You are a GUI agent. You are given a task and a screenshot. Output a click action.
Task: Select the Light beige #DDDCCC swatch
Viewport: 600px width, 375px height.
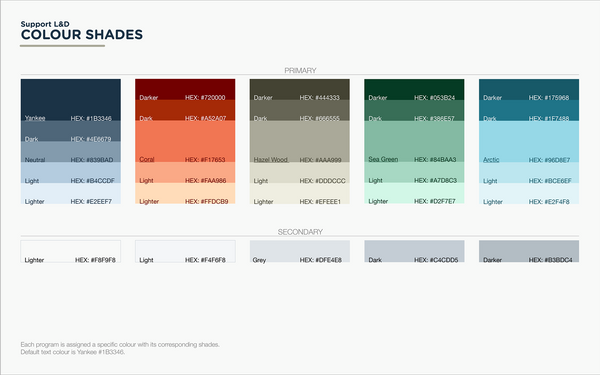point(300,173)
